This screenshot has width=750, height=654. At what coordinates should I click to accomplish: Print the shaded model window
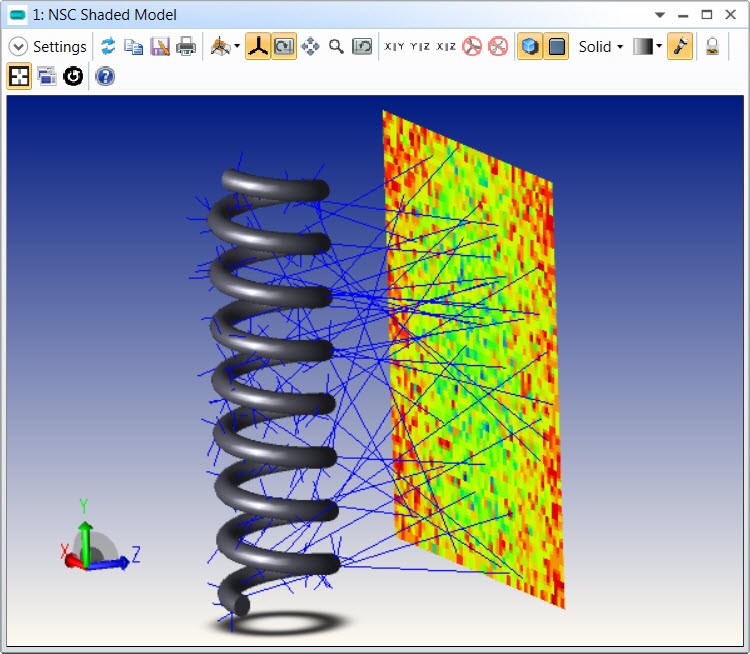click(186, 46)
